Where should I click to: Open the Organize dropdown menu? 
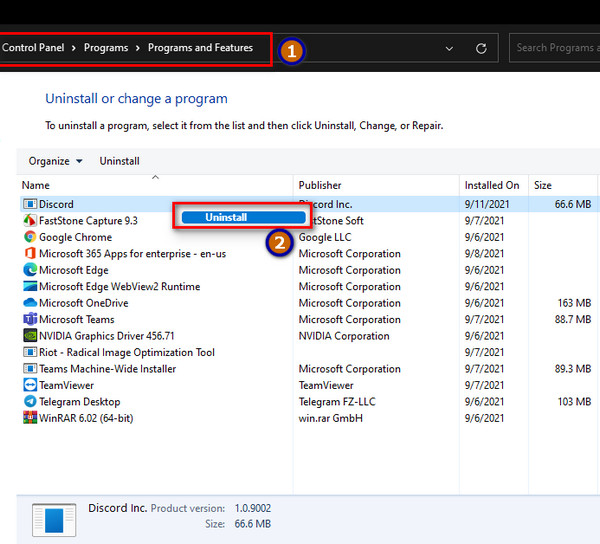[x=55, y=161]
